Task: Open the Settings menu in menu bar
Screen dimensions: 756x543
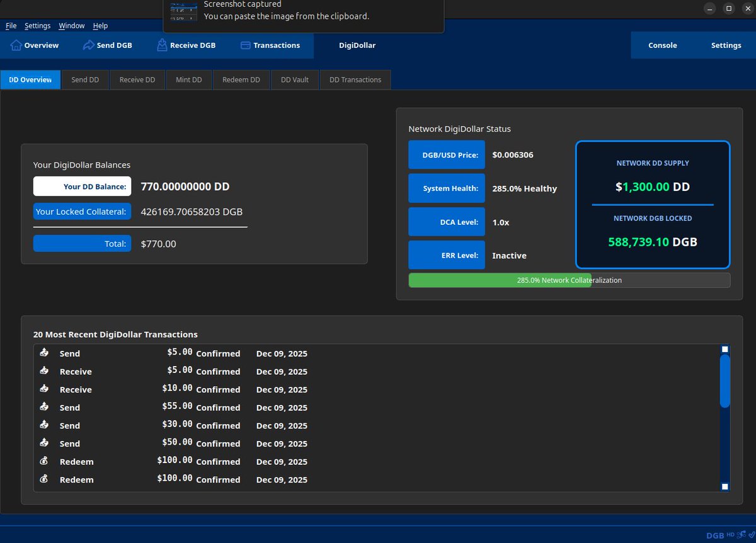Action: pos(38,26)
